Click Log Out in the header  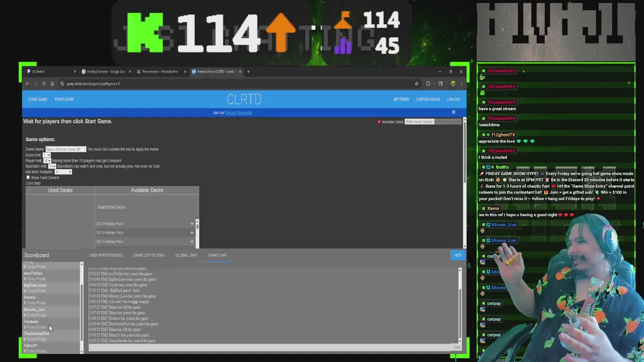click(x=453, y=99)
